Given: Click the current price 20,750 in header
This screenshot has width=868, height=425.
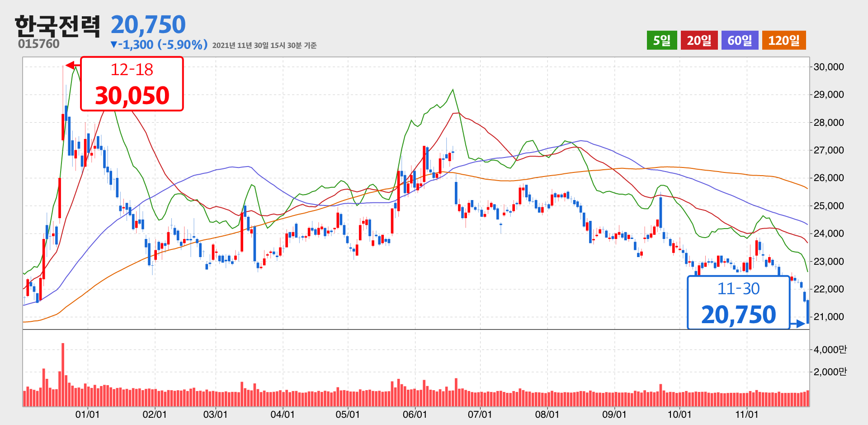Looking at the screenshot, I should pyautogui.click(x=148, y=25).
